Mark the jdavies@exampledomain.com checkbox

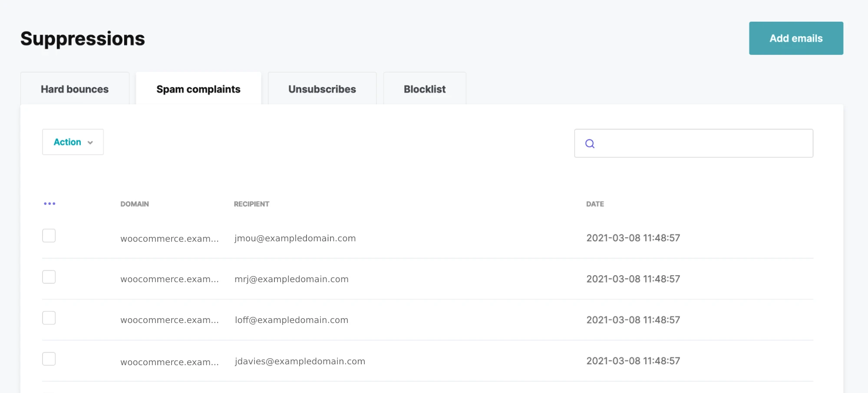click(49, 359)
